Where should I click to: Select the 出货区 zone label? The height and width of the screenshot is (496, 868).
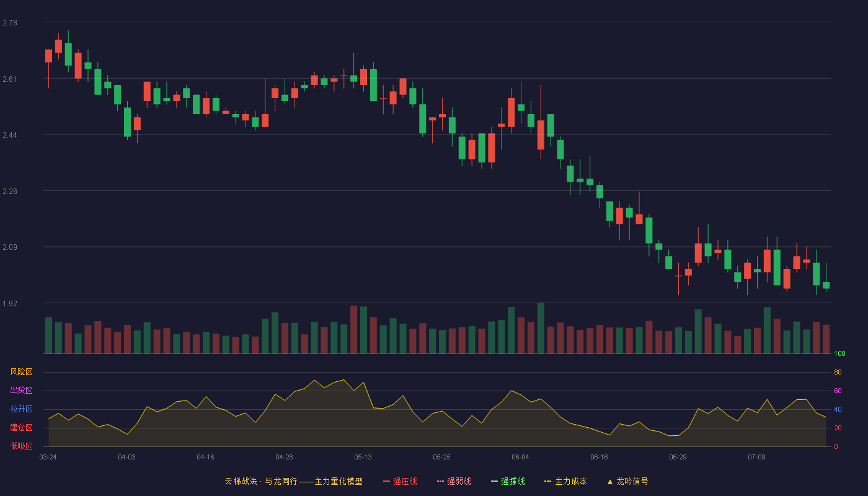pyautogui.click(x=21, y=391)
